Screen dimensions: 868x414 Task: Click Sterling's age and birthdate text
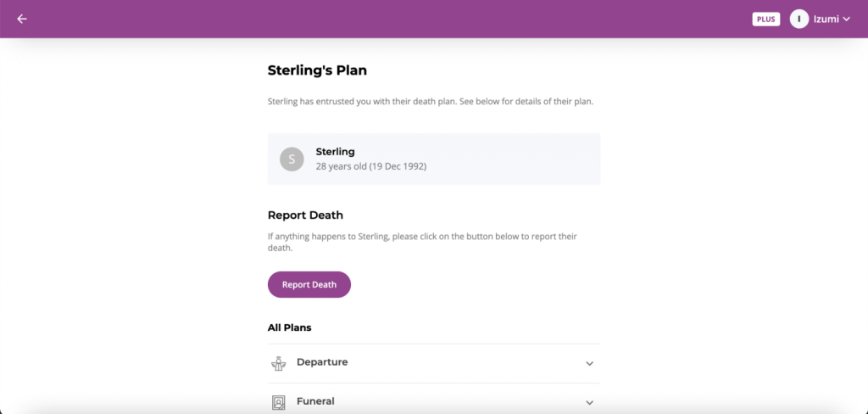371,165
